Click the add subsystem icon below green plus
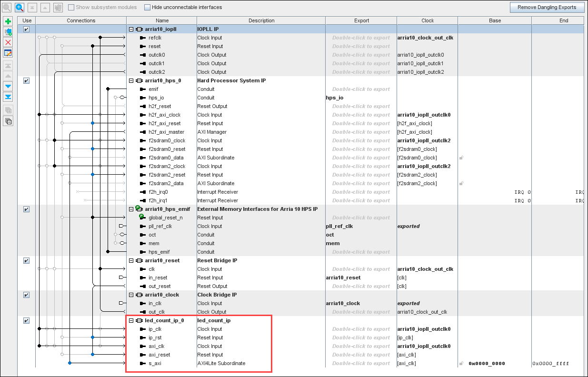Screen dimensions: 588x377 pyautogui.click(x=8, y=32)
